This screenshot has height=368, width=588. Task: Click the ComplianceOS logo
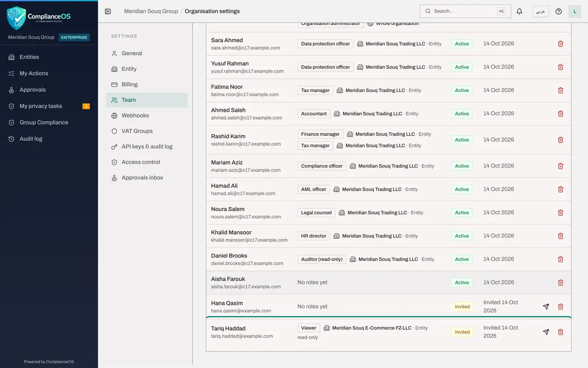[x=39, y=18]
